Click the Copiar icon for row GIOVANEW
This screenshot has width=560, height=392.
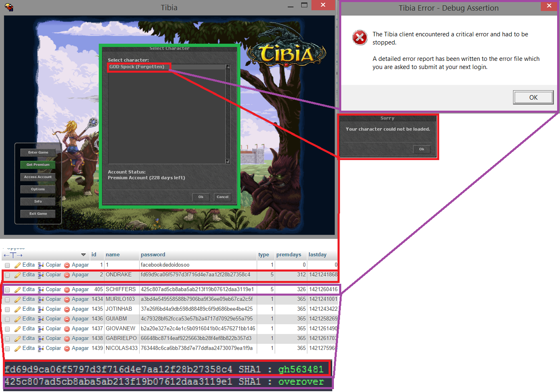point(41,329)
